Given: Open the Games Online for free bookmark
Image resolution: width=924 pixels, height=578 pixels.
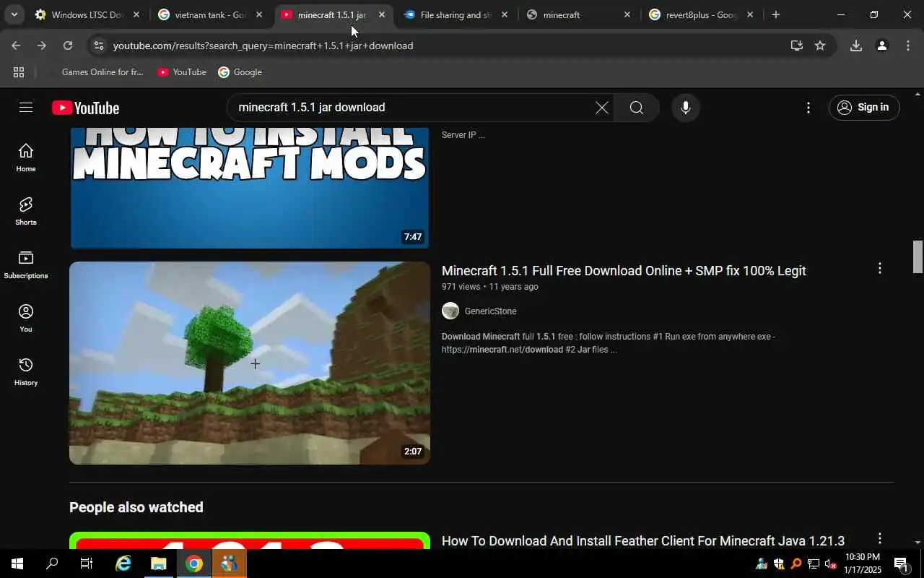Looking at the screenshot, I should click(95, 72).
